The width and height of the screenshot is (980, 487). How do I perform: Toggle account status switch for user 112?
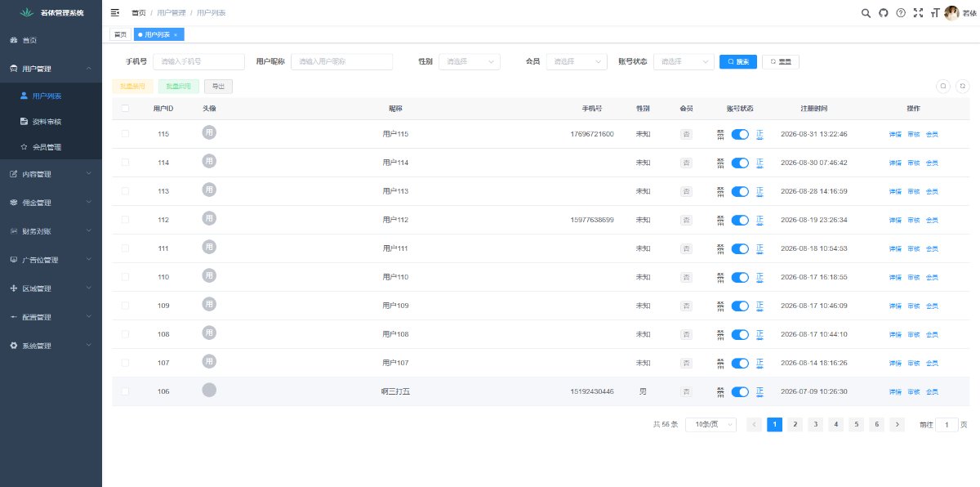pos(740,220)
